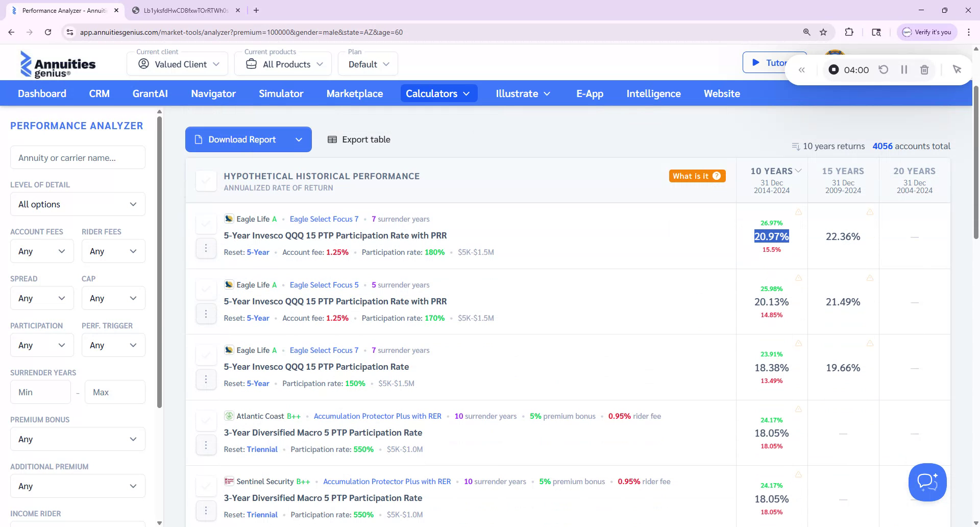Open the Current products All Products dropdown
The height and width of the screenshot is (527, 980).
point(282,64)
